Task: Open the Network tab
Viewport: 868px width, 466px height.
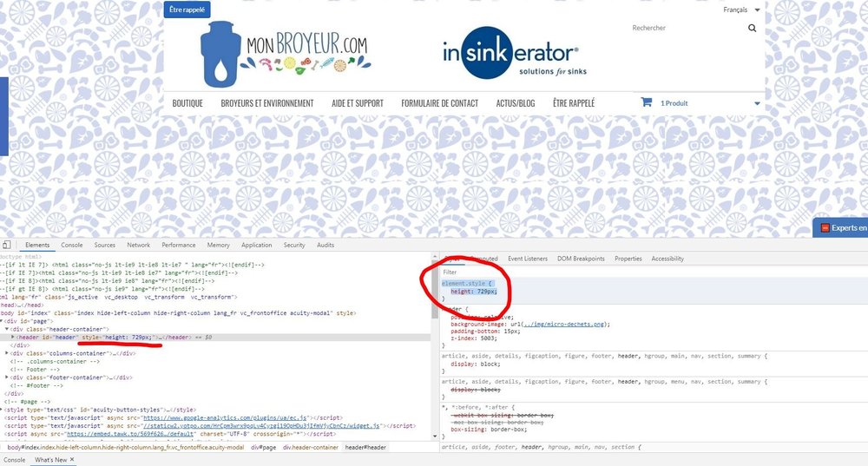Action: (x=138, y=245)
